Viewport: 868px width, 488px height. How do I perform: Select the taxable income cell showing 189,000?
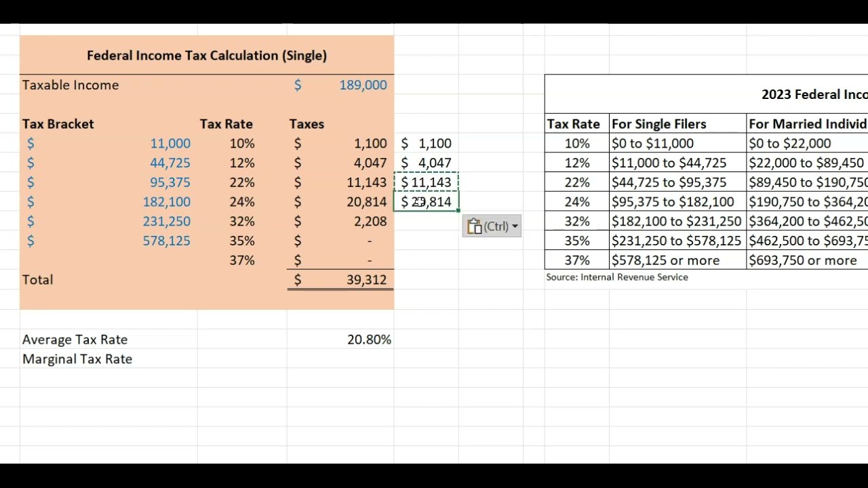pos(340,85)
